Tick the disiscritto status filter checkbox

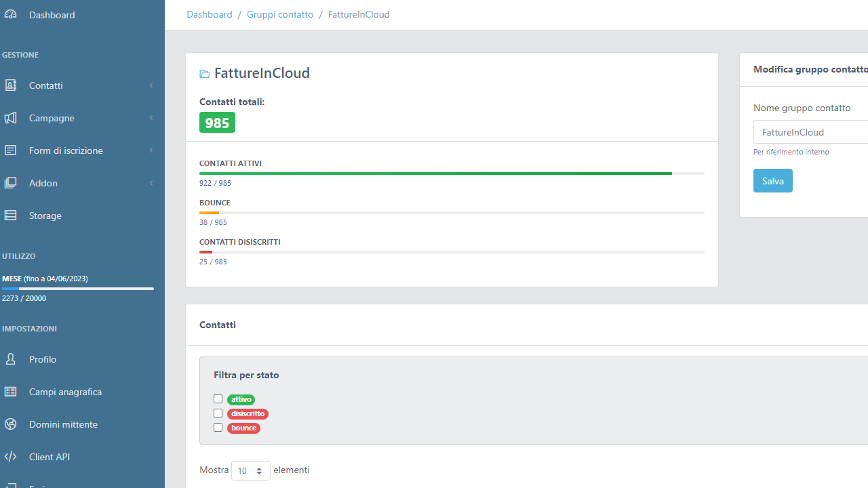[218, 413]
